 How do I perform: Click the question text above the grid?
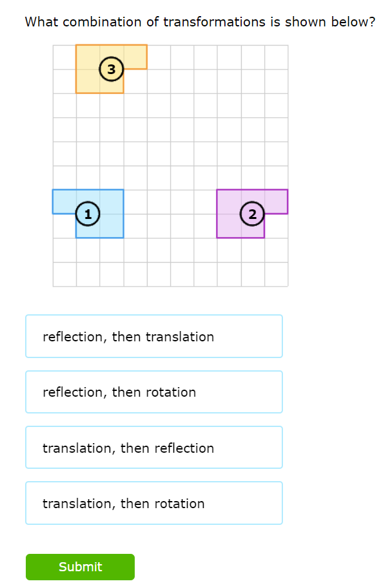[200, 22]
